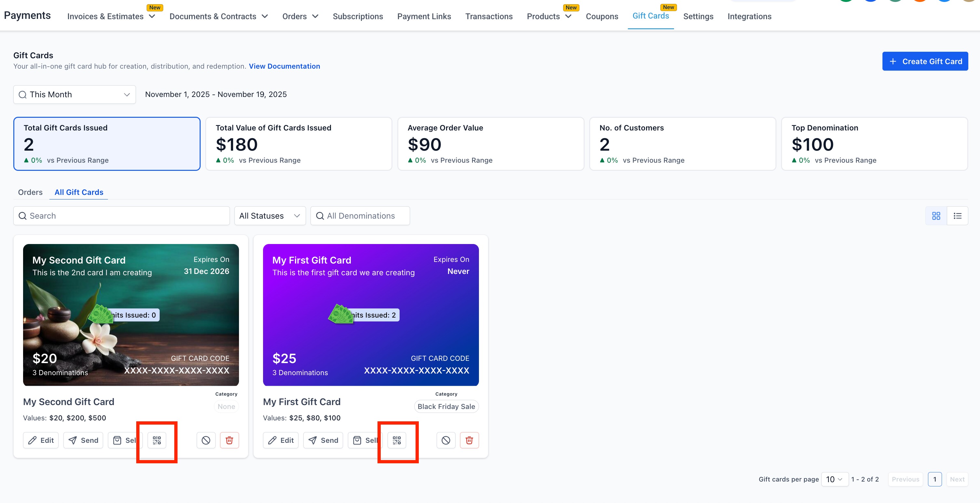This screenshot has height=503, width=980.
Task: Send My First Gift Card
Action: 323,440
